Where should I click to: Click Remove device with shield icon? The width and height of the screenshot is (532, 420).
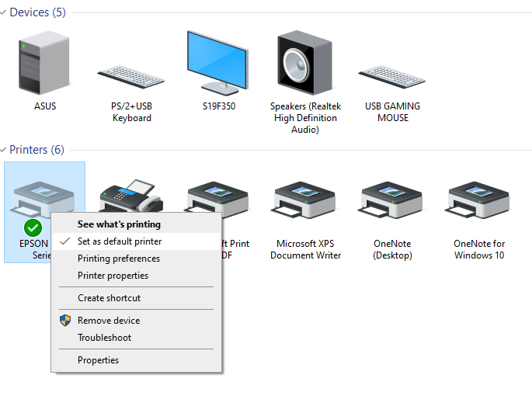point(109,321)
